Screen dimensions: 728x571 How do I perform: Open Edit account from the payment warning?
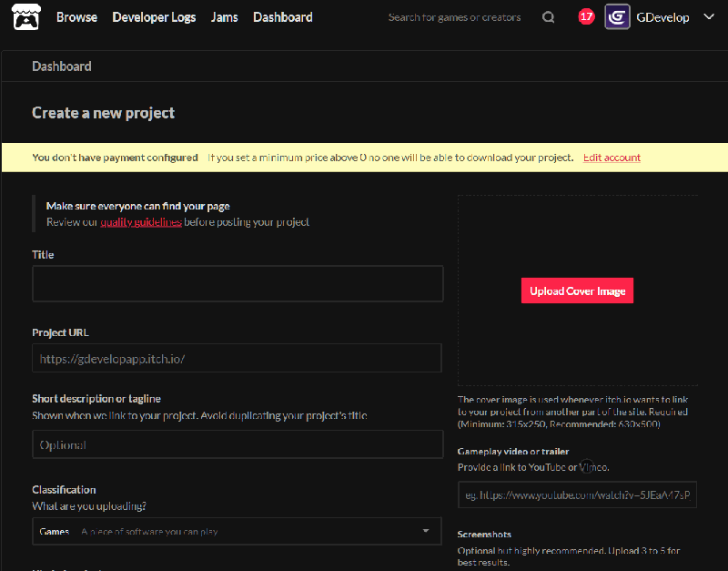pos(611,157)
